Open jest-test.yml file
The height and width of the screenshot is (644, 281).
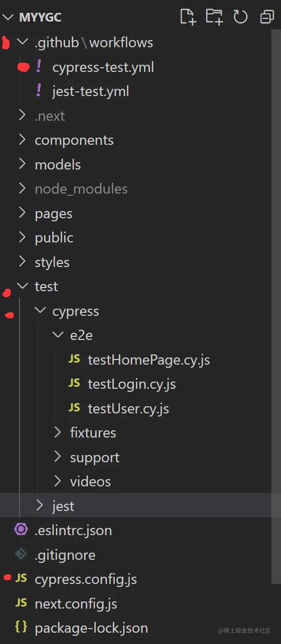click(x=91, y=92)
